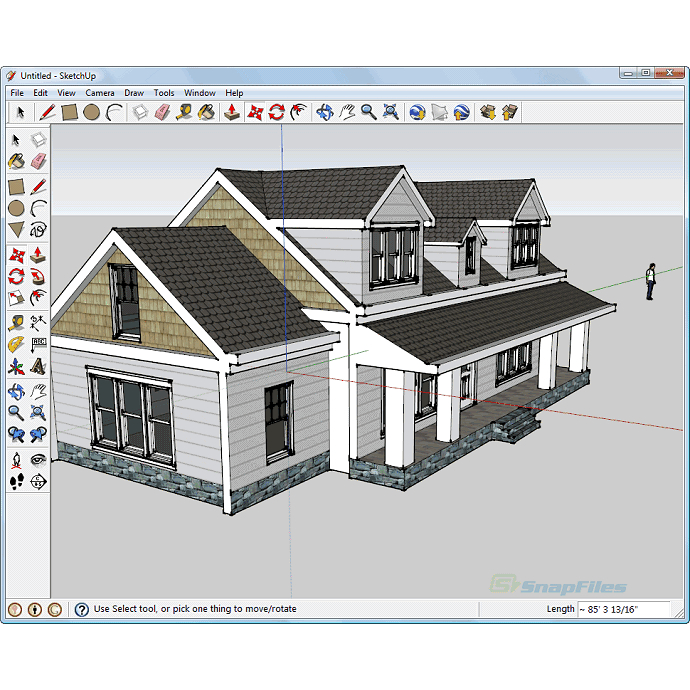Select the Position Camera tool
Viewport: 690px width, 690px height.
(16, 460)
